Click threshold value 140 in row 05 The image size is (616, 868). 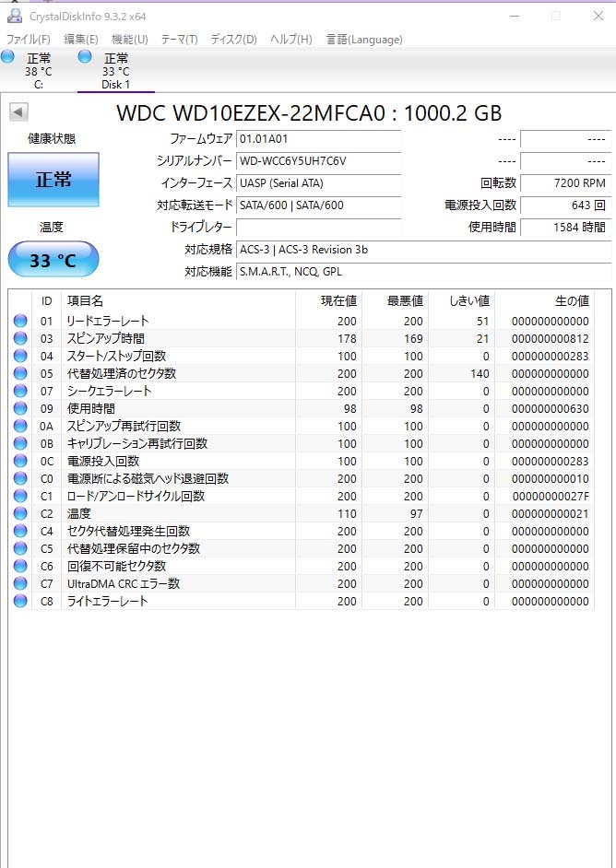(480, 374)
